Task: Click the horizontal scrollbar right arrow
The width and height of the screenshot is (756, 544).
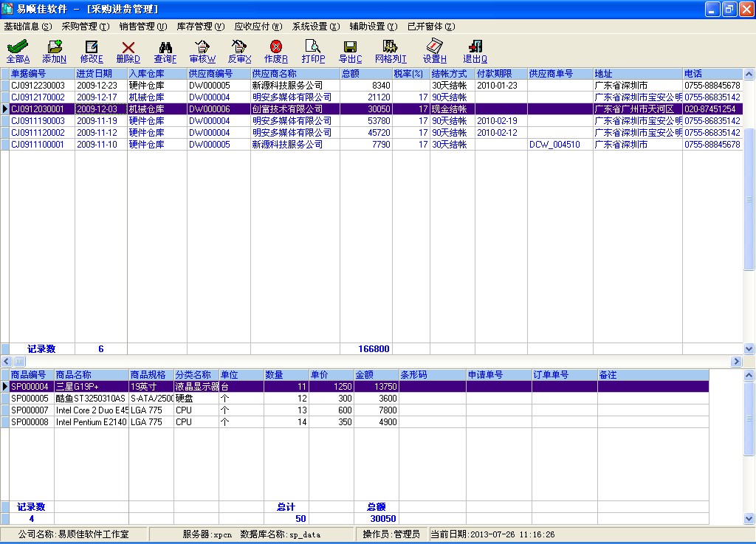Action: [736, 362]
